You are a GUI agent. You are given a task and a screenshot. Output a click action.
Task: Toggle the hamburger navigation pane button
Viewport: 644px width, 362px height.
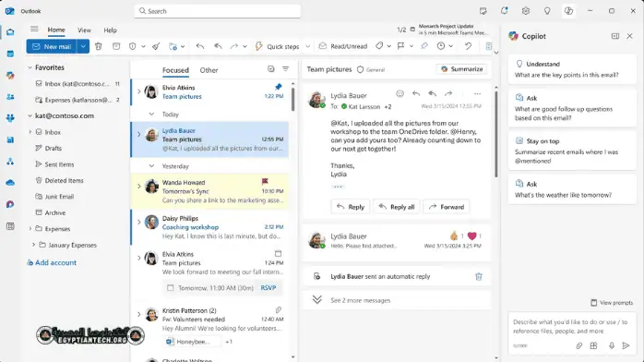[x=34, y=30]
